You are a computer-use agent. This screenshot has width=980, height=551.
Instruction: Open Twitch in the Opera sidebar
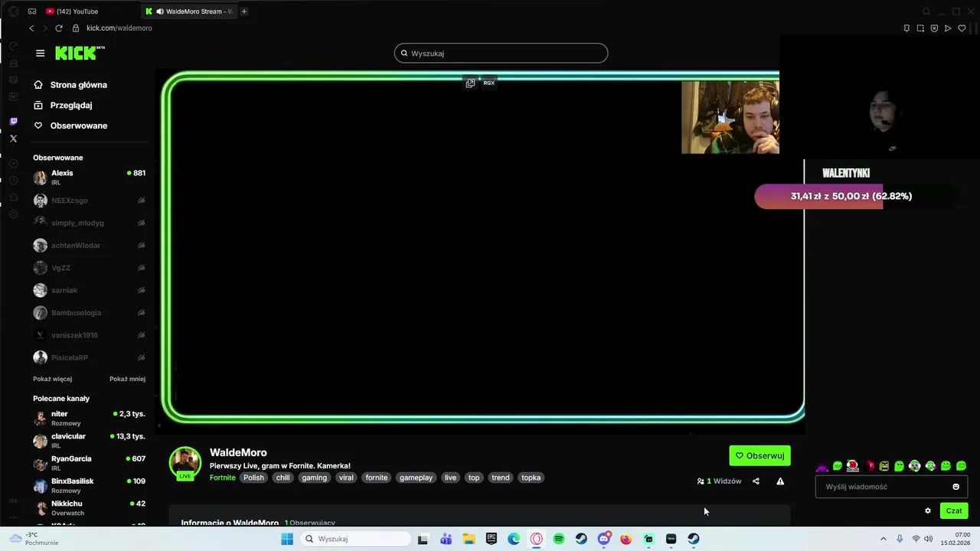(13, 122)
